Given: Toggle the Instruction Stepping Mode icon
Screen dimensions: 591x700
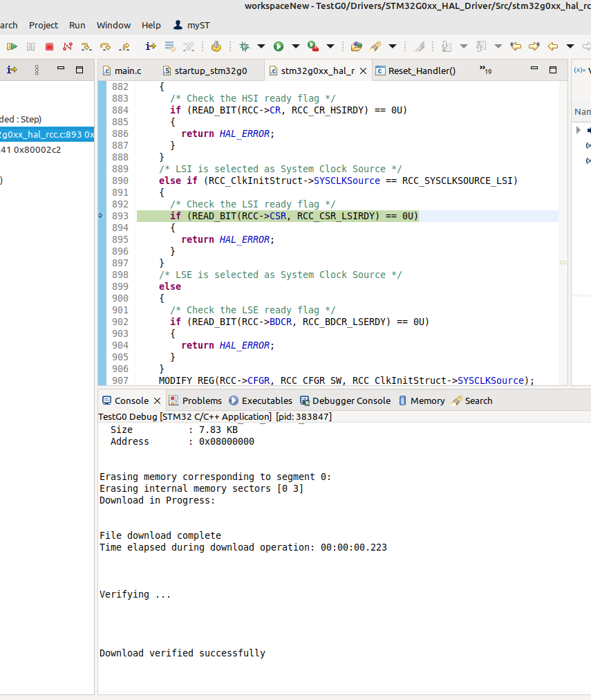Looking at the screenshot, I should click(x=149, y=46).
